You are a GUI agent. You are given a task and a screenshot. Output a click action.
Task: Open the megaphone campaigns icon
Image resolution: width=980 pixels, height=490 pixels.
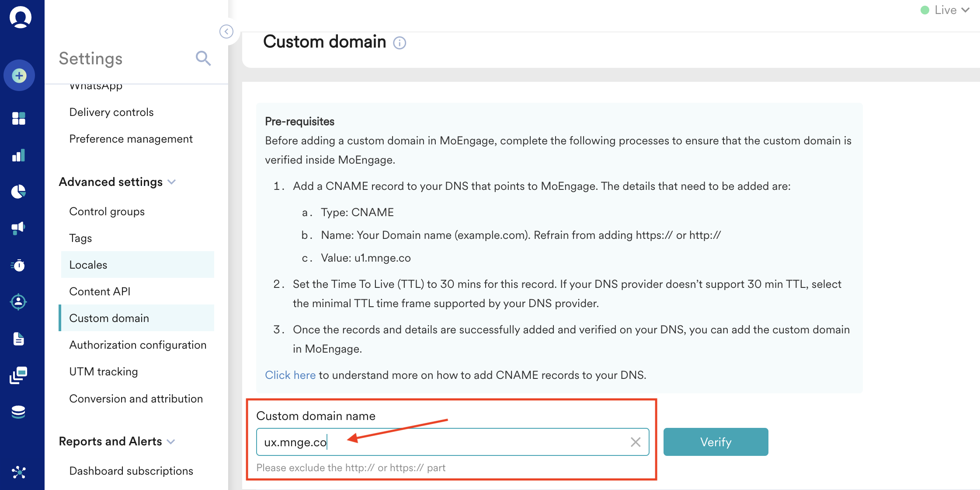tap(19, 227)
